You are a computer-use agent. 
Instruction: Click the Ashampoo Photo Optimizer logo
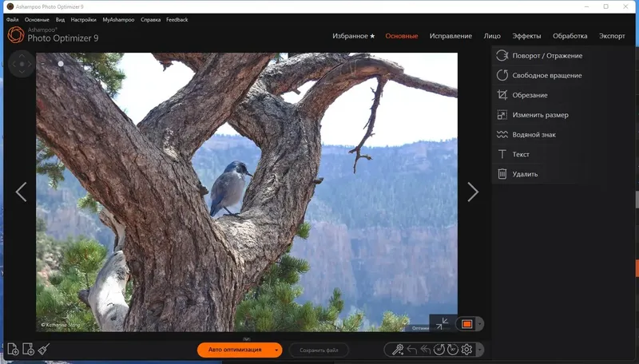pyautogui.click(x=16, y=34)
